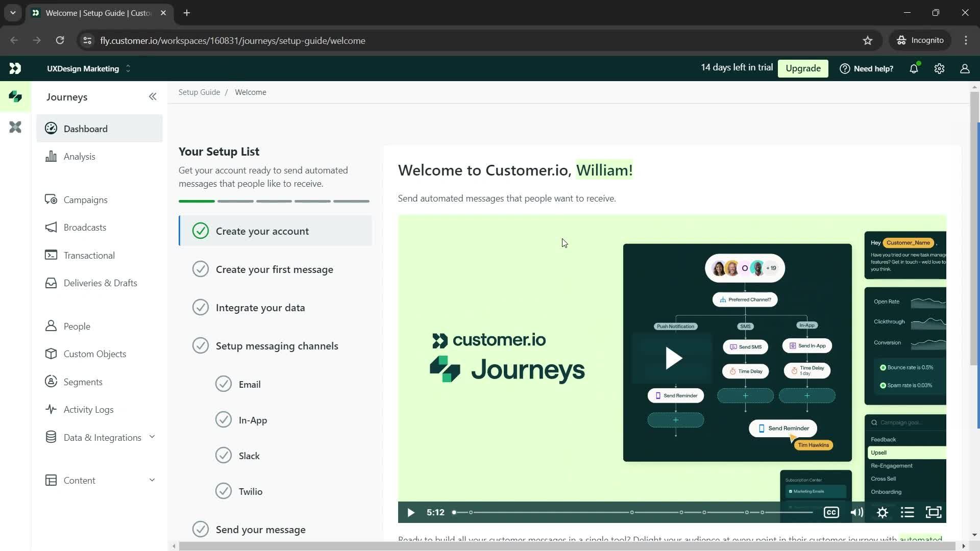Click the Upgrade trial button
980x551 pixels.
(x=802, y=68)
